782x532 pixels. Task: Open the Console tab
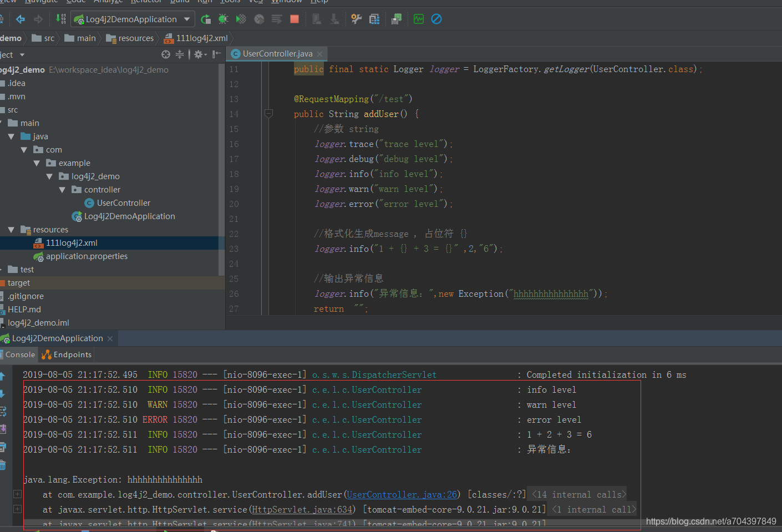(20, 354)
